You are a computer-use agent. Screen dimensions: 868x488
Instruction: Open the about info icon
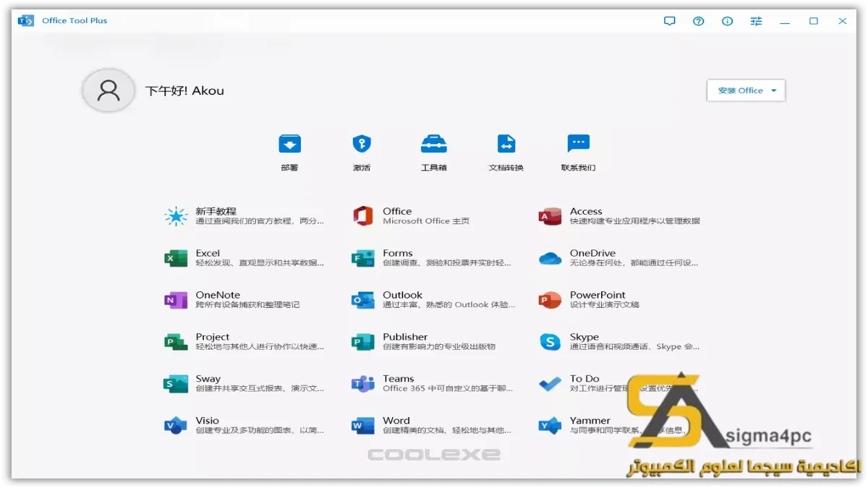[x=728, y=21]
